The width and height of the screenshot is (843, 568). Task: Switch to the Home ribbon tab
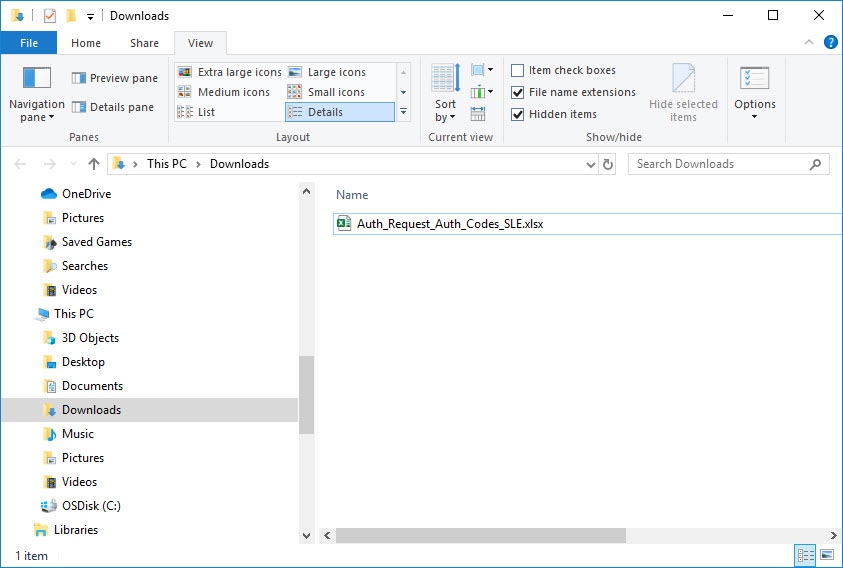click(86, 43)
